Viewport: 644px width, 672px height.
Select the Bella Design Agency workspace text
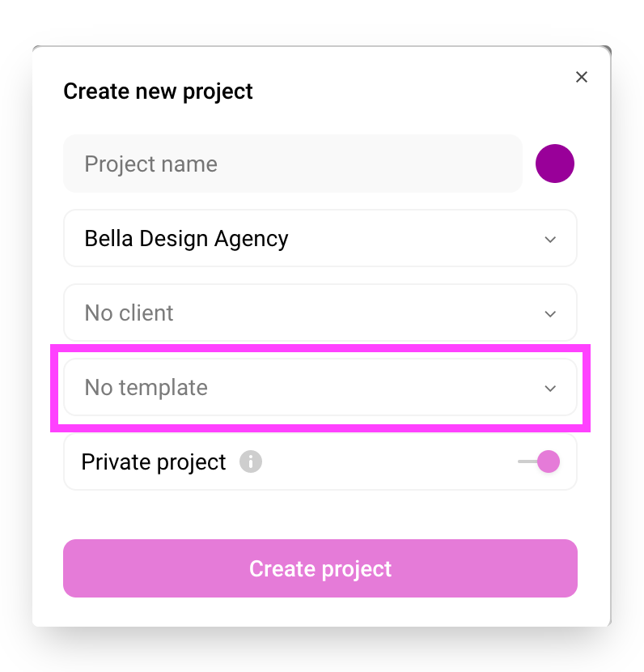pyautogui.click(x=186, y=239)
